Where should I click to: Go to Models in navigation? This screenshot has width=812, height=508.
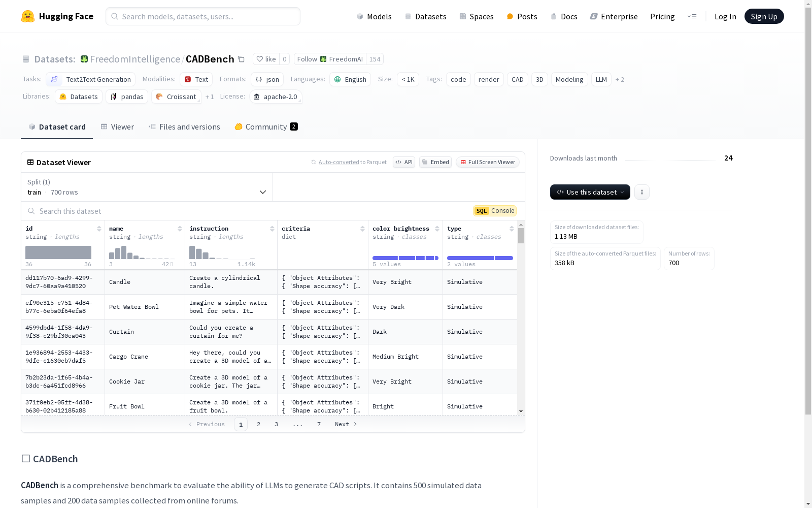pyautogui.click(x=374, y=16)
